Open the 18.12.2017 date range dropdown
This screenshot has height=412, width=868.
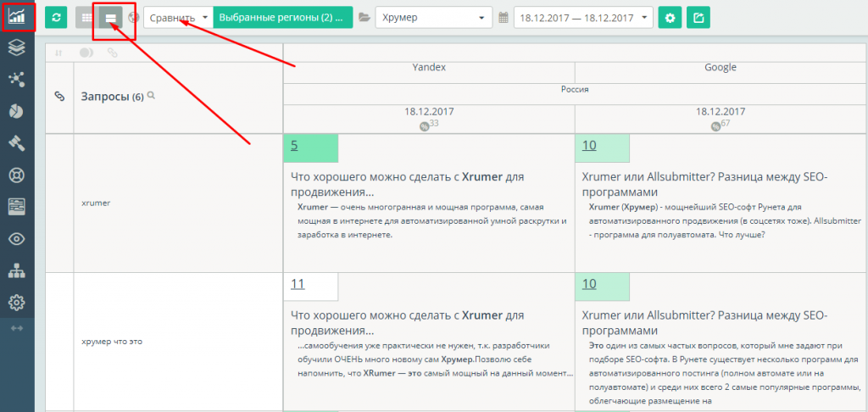(x=583, y=17)
